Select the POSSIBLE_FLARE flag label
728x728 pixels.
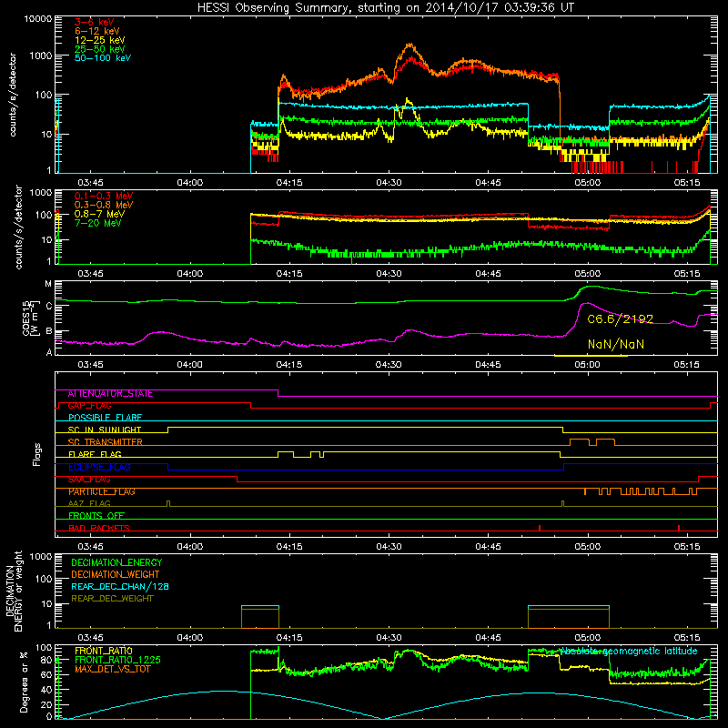105,418
